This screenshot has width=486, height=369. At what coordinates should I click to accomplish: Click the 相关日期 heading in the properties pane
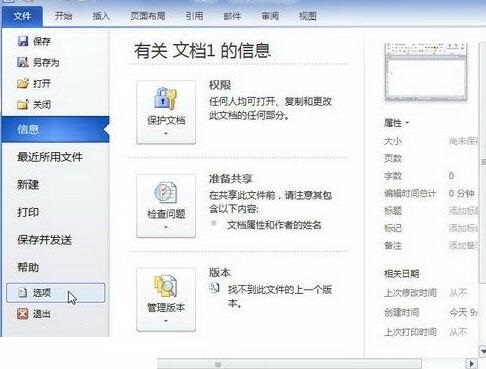click(x=402, y=274)
